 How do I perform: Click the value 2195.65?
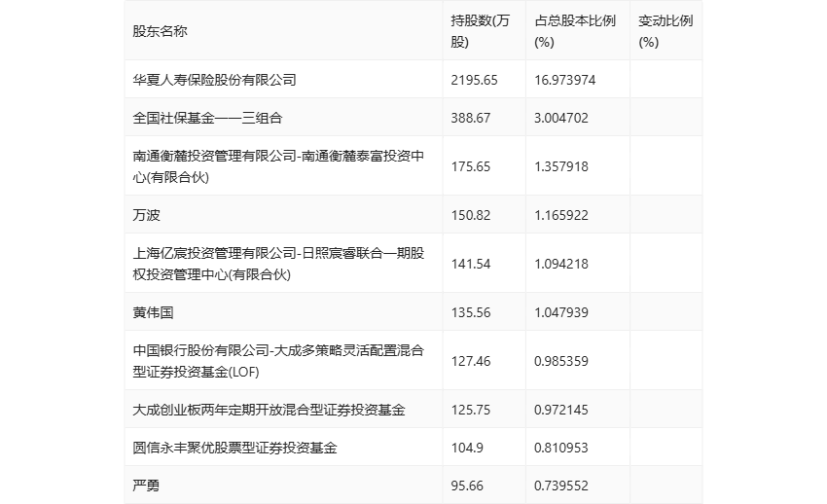[474, 80]
